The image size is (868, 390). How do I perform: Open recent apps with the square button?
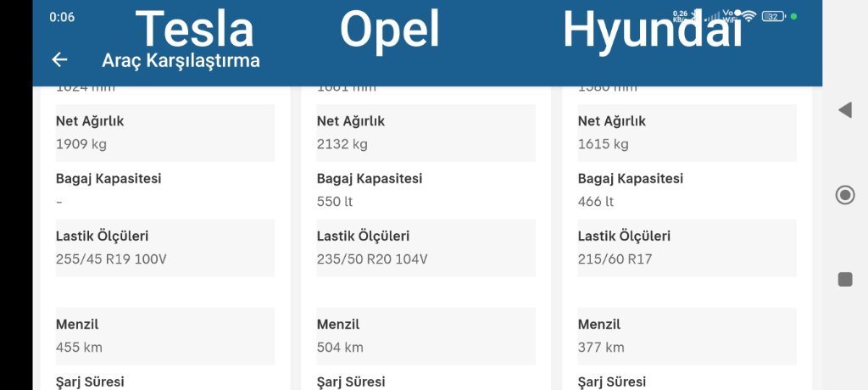tap(845, 280)
